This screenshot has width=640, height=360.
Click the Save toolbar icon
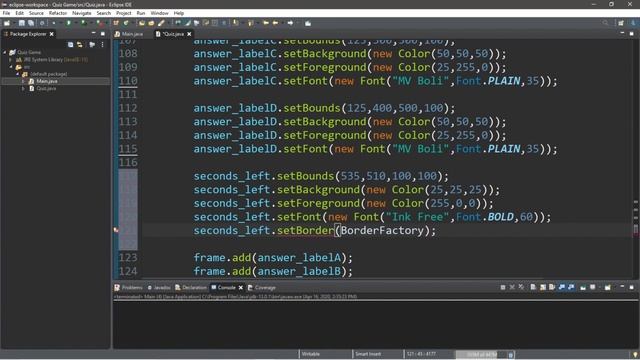click(22, 23)
